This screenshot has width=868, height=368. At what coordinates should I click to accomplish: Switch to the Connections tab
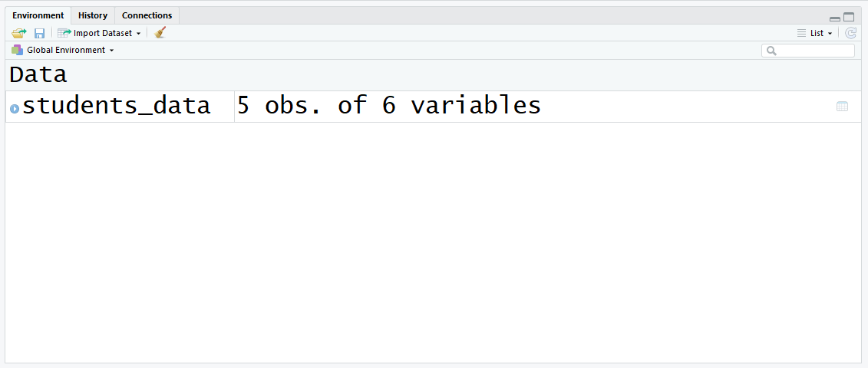coord(147,15)
